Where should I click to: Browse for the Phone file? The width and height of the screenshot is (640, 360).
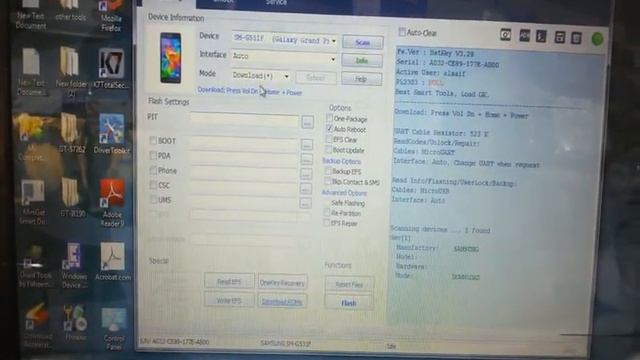[306, 174]
